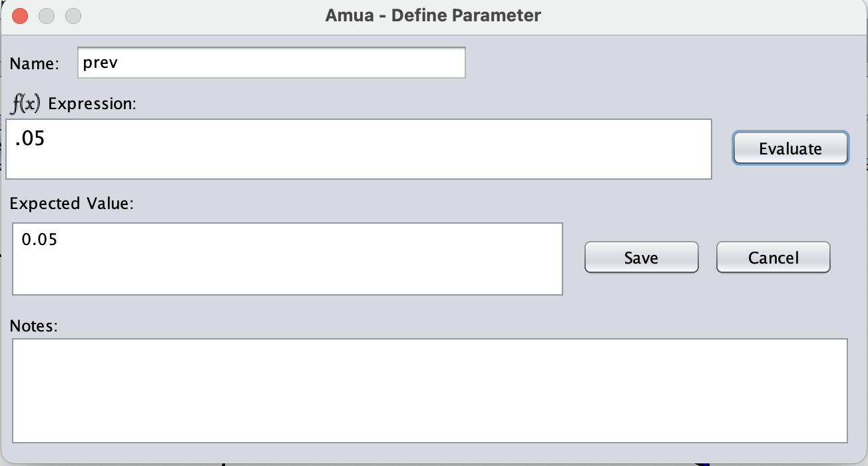
Task: Click the "0.05" result value
Action: pyautogui.click(x=39, y=240)
